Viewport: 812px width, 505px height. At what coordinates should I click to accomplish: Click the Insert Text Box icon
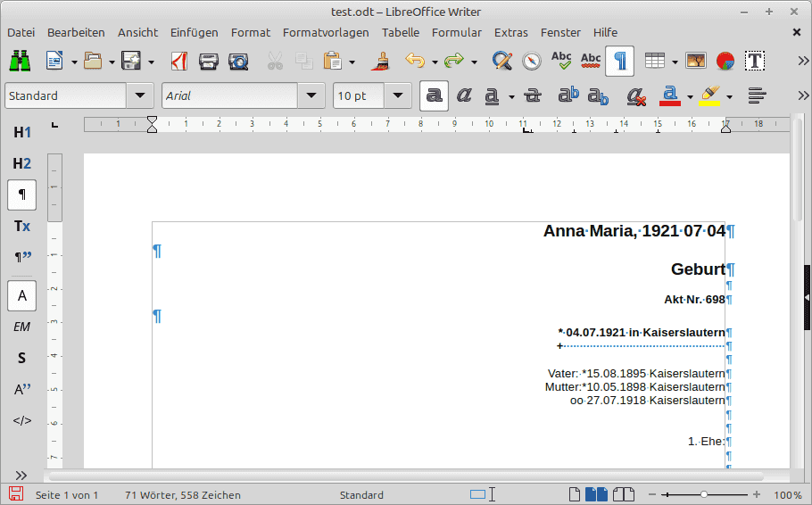pos(755,61)
